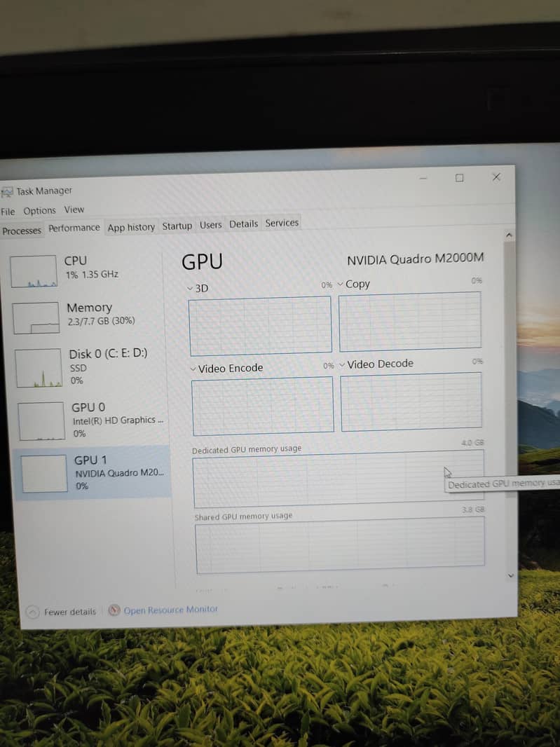560x747 pixels.
Task: Click the Dedicated GPU memory usage label
Action: (247, 449)
